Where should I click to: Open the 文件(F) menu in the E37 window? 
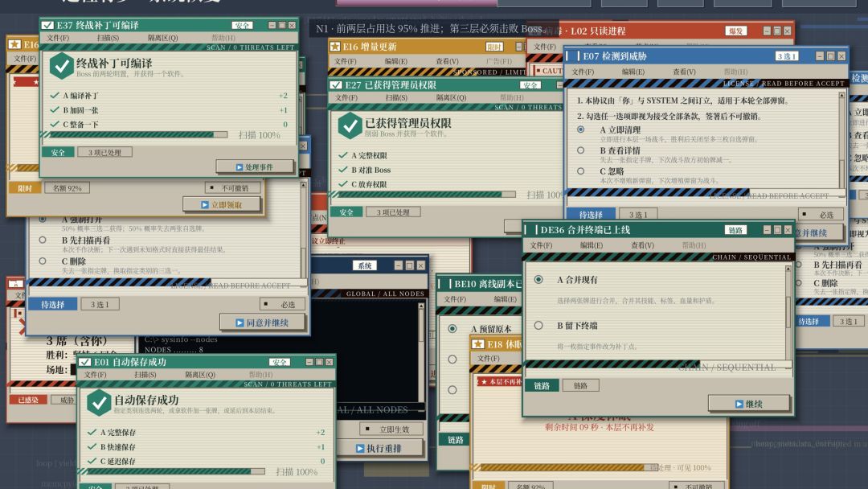click(x=58, y=38)
